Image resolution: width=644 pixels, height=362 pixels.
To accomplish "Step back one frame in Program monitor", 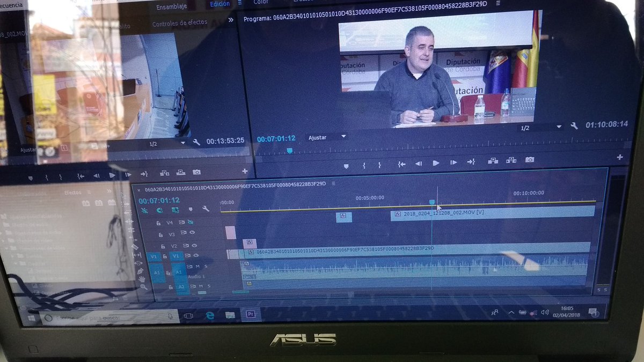I will pos(419,163).
